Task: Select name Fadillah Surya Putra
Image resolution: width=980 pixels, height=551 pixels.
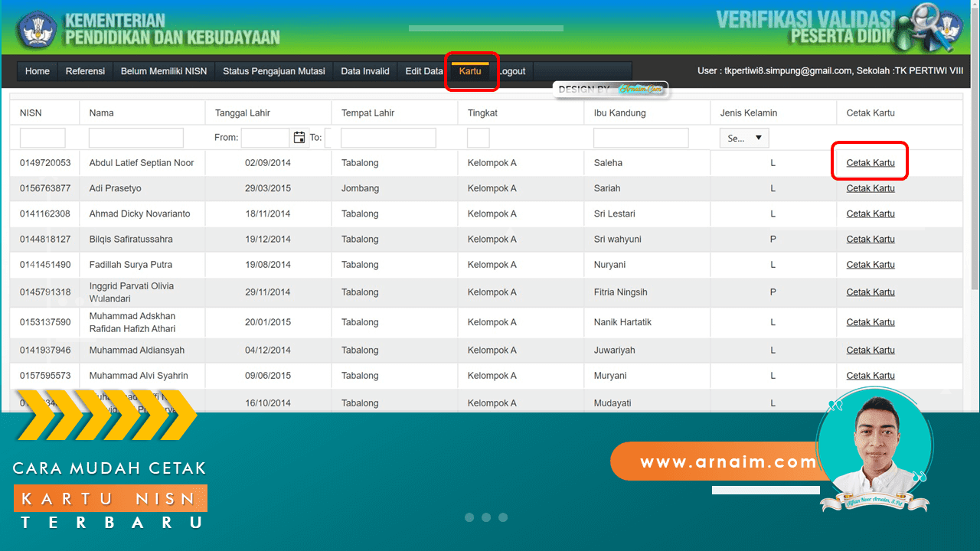Action: coord(130,265)
